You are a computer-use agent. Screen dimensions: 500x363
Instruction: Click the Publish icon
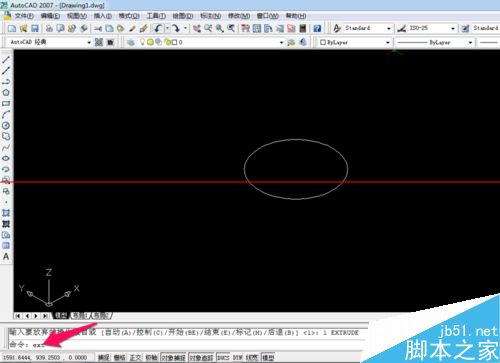click(x=72, y=28)
